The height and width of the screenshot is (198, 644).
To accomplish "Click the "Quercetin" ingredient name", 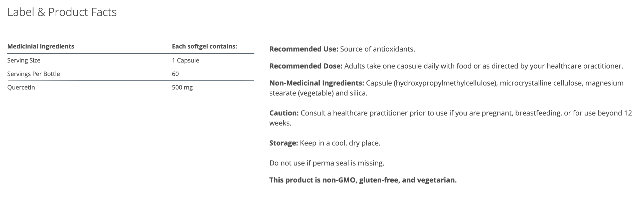I will pyautogui.click(x=21, y=87).
